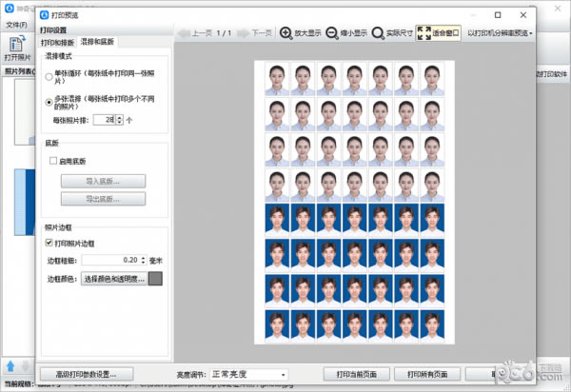Click the 每张照片排 count spinner arrows

click(x=120, y=119)
